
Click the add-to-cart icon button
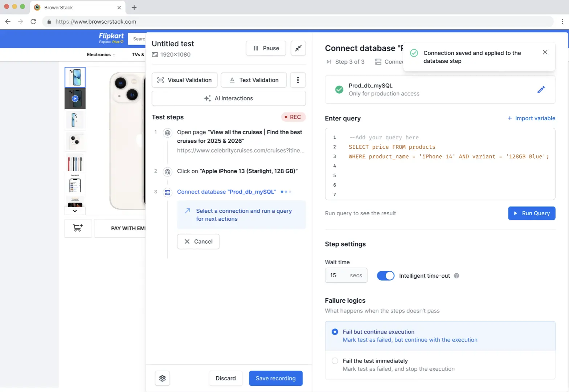[78, 228]
